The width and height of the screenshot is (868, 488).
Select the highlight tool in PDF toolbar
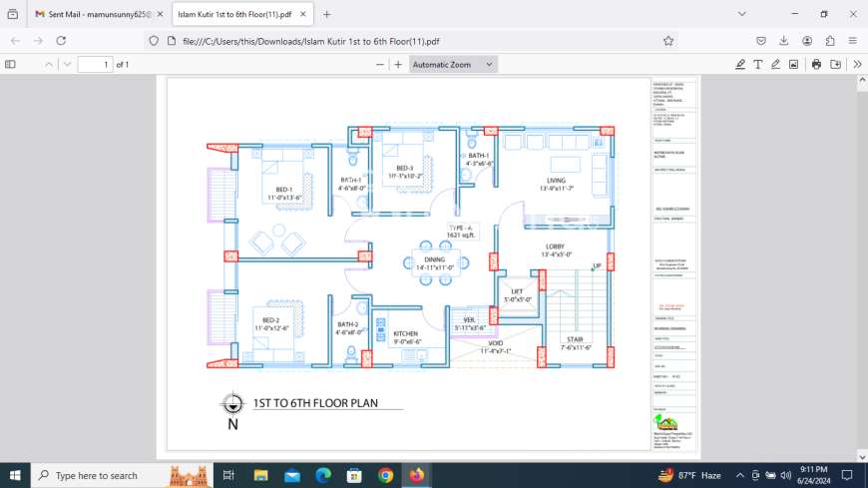point(740,64)
